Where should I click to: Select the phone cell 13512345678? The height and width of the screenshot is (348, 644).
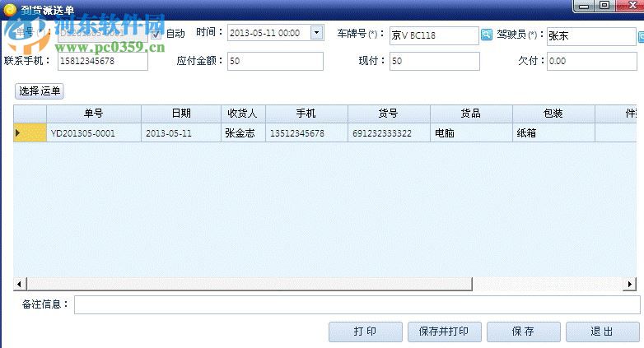[306, 132]
